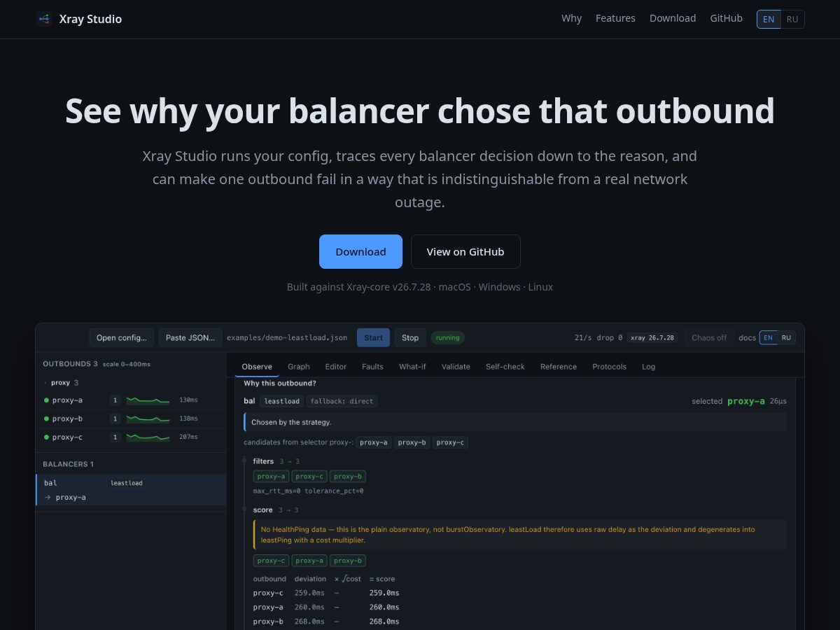Viewport: 840px width, 630px height.
Task: Click the green proxy-c chip under score
Action: point(272,561)
